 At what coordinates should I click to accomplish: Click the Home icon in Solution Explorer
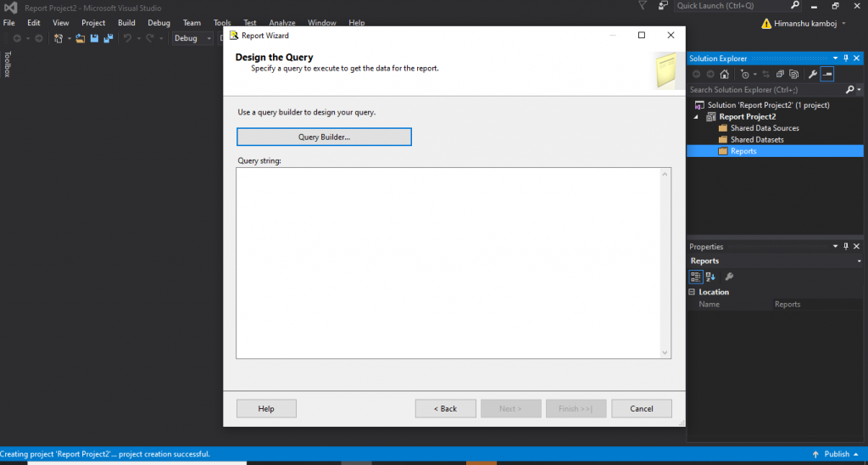click(724, 74)
